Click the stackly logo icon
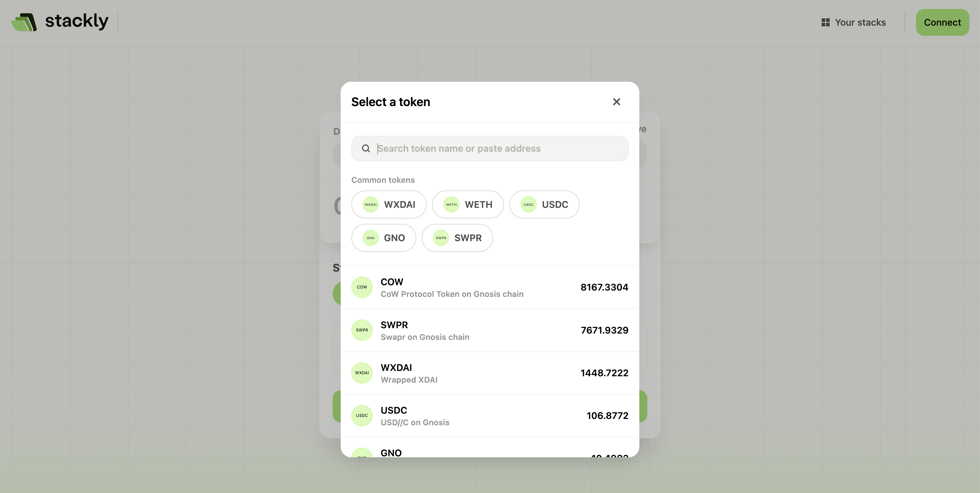980x493 pixels. 24,22
